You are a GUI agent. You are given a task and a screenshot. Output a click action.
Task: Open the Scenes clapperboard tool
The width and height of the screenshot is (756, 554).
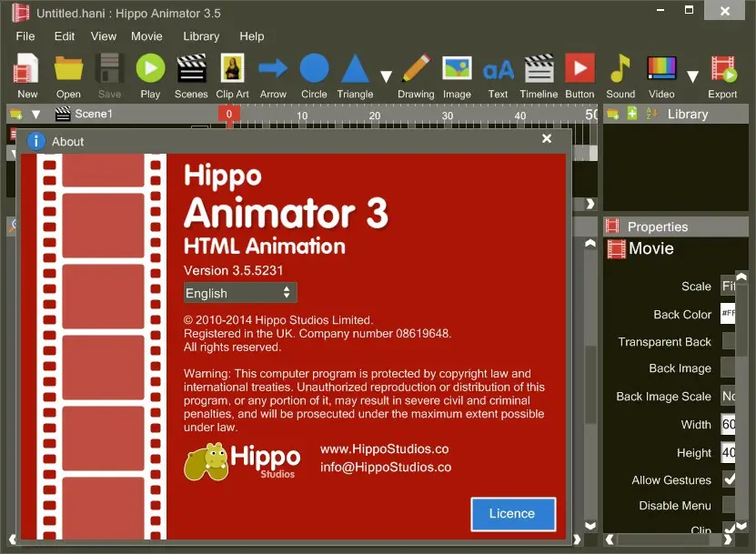(x=191, y=76)
